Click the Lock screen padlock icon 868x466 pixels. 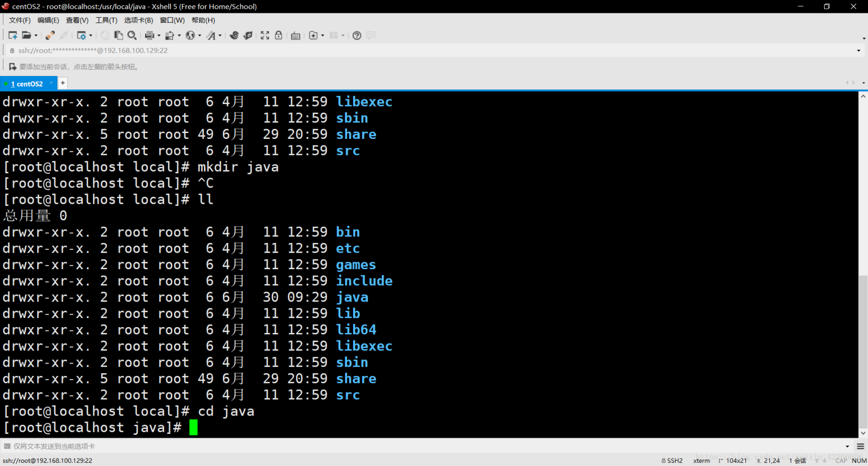(279, 35)
